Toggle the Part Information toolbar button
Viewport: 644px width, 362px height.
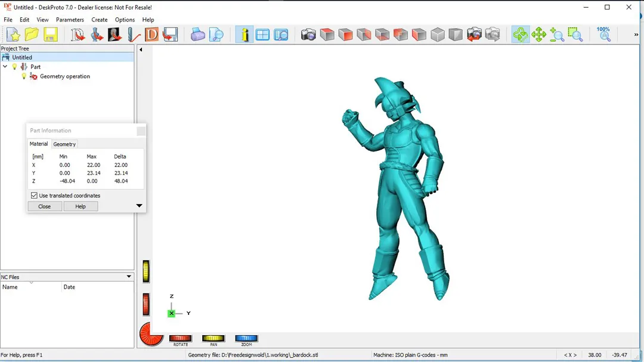coord(244,35)
